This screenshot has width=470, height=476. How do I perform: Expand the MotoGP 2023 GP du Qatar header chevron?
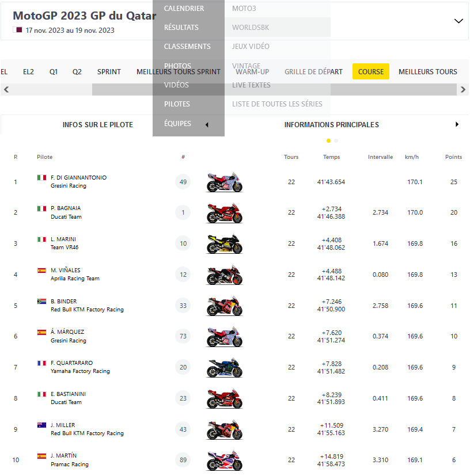coord(458,21)
